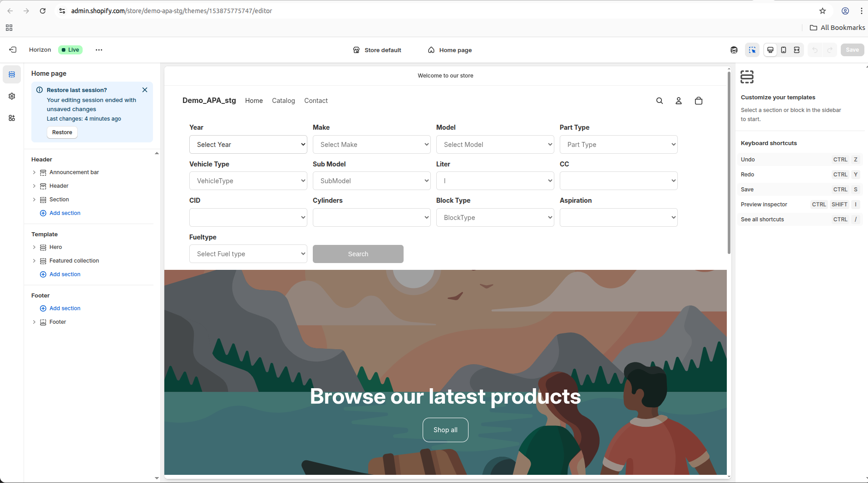The height and width of the screenshot is (483, 868).
Task: Open the theme editor assistant icon
Action: click(x=734, y=50)
